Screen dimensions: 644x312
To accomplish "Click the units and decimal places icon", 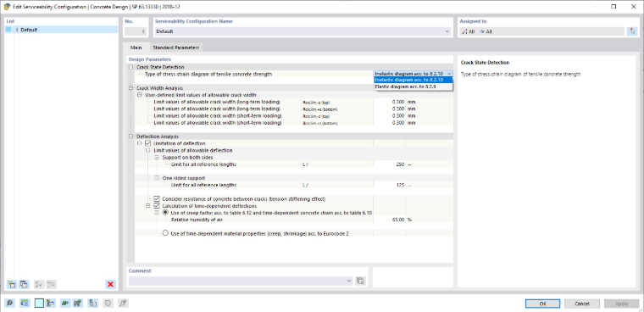I will [x=25, y=304].
